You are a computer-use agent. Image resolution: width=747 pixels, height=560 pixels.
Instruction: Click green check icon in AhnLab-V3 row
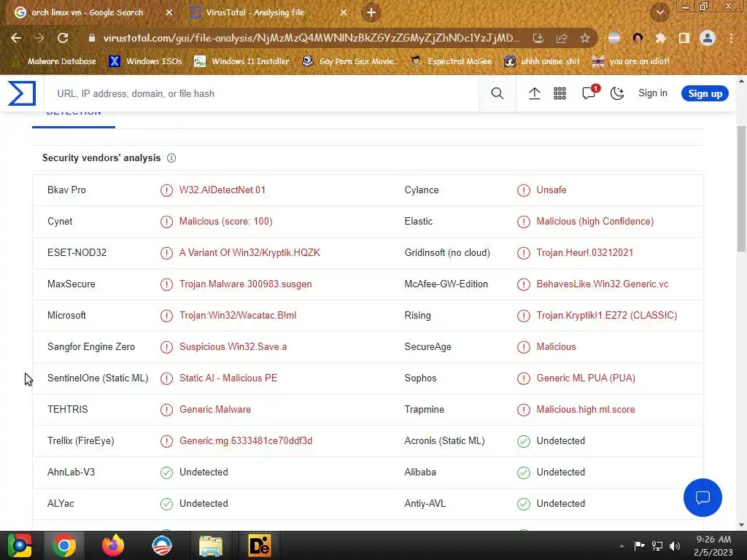click(x=166, y=472)
